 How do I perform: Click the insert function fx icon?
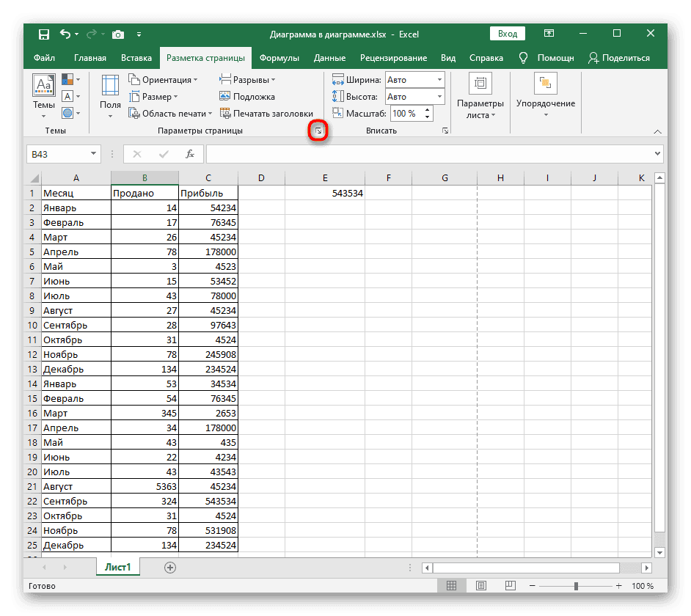click(190, 154)
